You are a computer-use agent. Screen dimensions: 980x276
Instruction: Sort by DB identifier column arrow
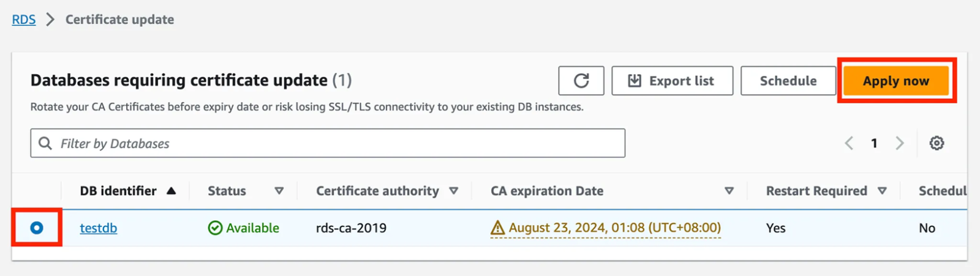[171, 191]
